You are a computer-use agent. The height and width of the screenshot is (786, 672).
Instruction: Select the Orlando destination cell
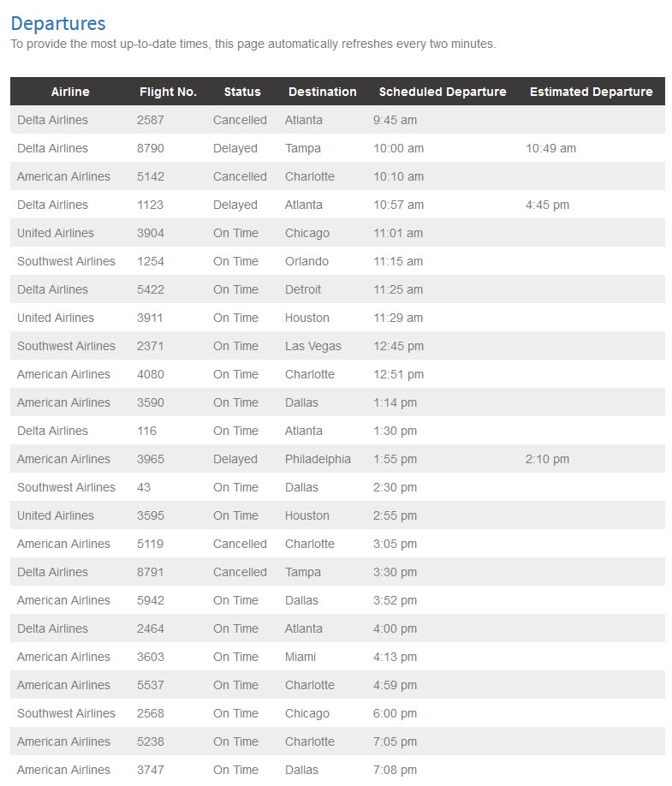(x=306, y=261)
